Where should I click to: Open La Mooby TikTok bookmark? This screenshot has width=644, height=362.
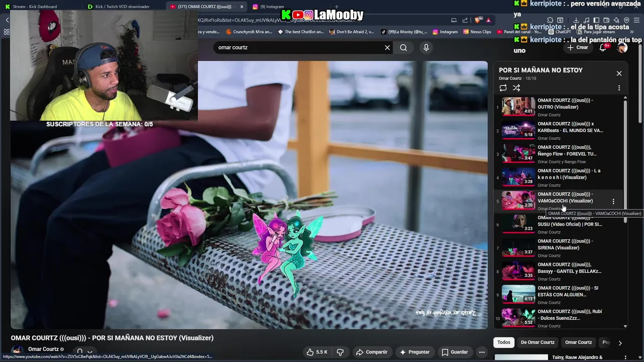404,32
